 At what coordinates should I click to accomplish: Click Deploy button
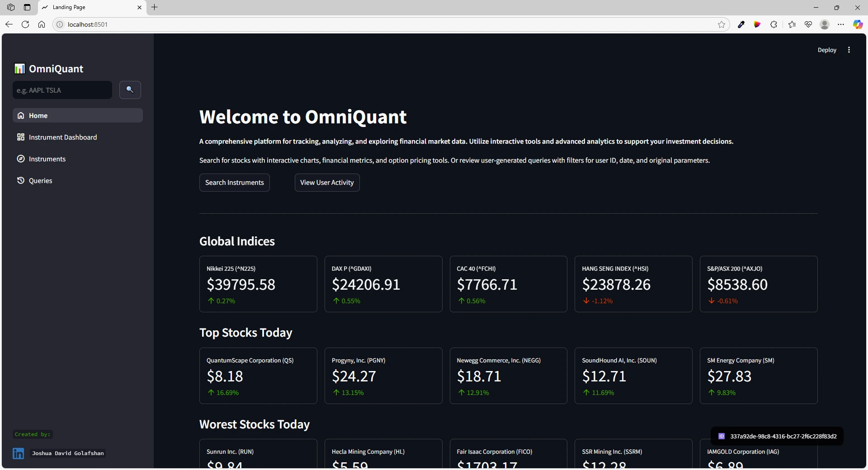coord(827,50)
